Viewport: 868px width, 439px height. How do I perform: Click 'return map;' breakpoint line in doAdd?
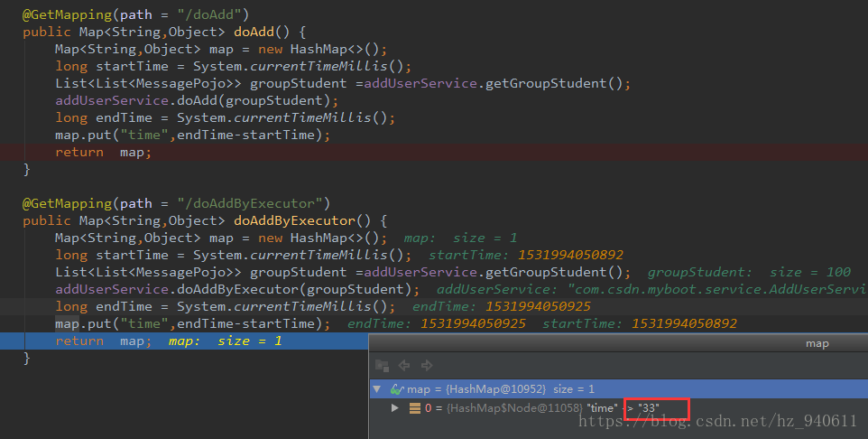tap(434, 153)
